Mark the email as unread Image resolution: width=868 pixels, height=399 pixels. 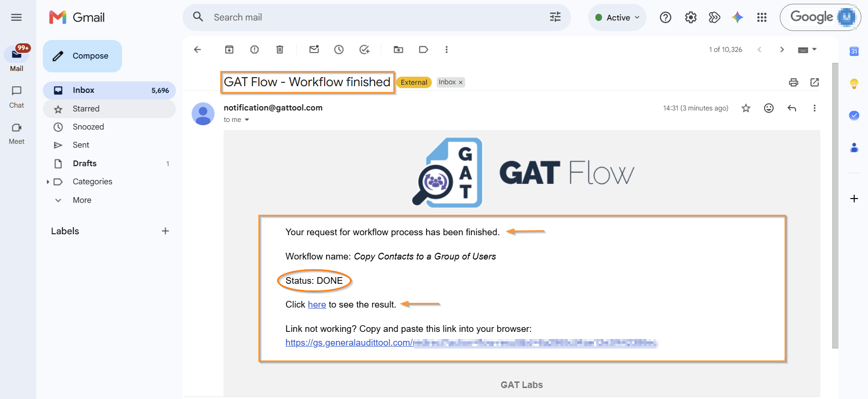[x=314, y=50]
